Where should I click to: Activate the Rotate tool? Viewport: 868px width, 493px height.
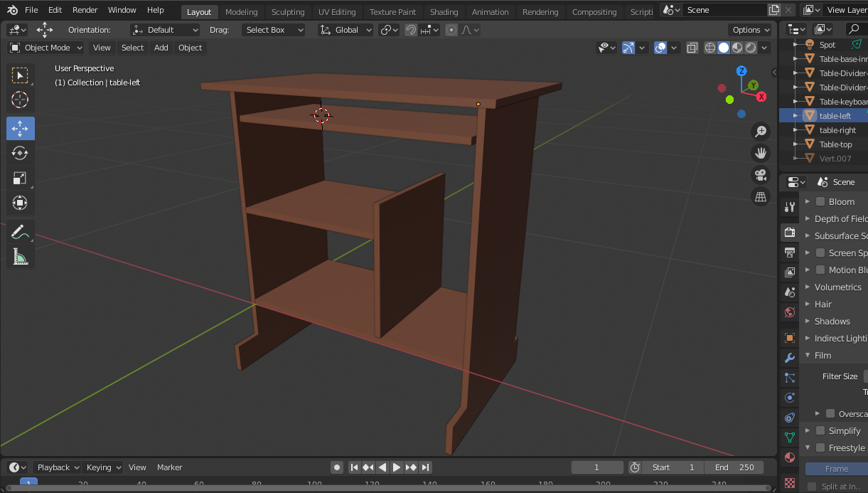(x=20, y=153)
